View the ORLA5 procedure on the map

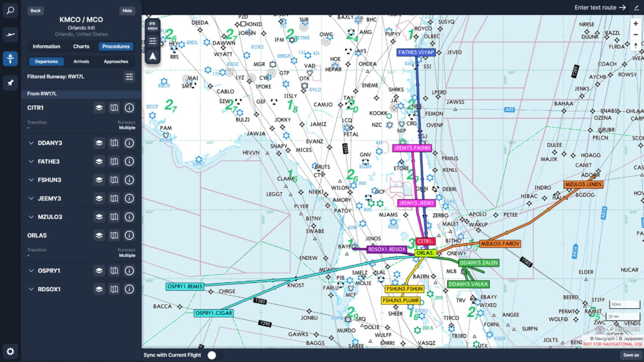pos(114,235)
